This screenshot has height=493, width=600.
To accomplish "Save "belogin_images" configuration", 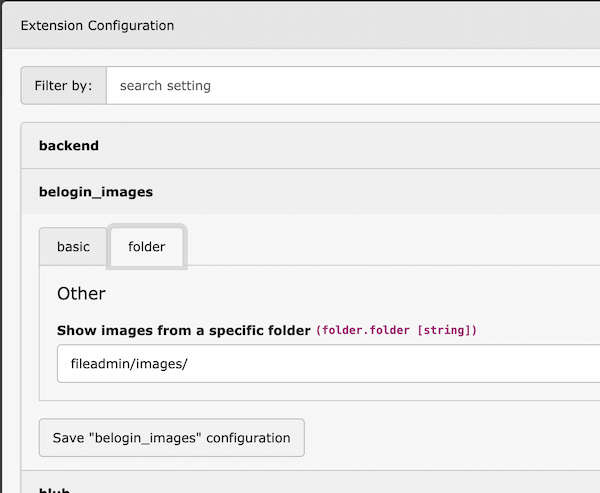I will point(171,438).
